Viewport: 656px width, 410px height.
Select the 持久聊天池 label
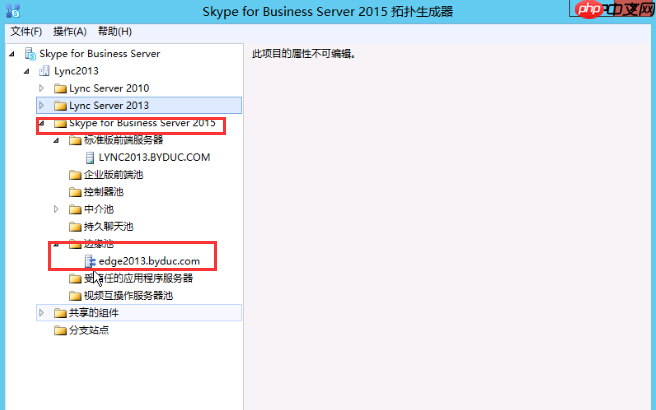coord(108,227)
